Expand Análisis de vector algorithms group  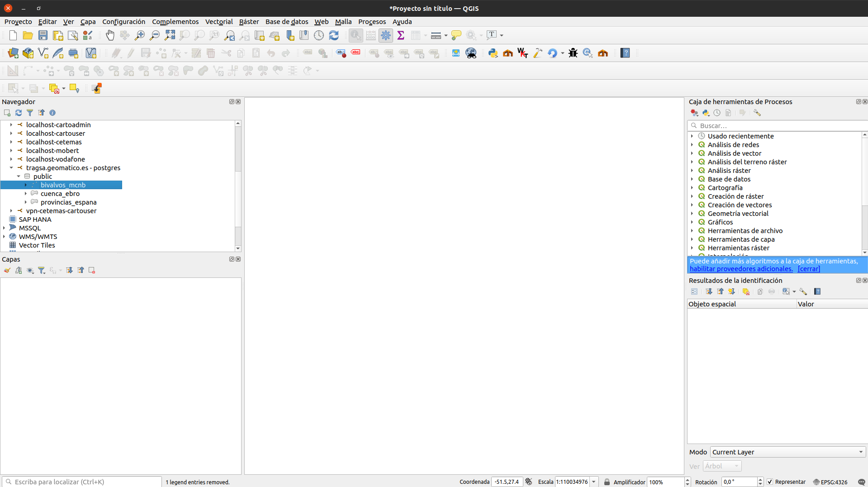692,153
